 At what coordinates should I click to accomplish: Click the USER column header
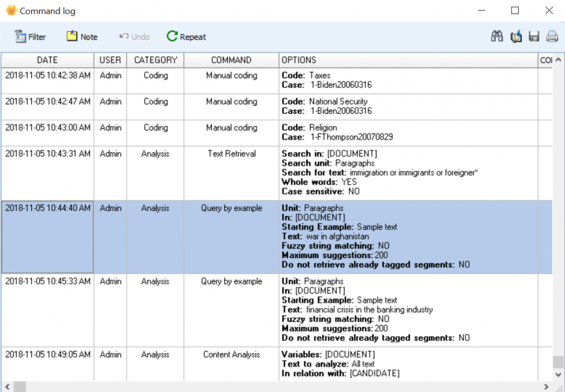(x=110, y=60)
